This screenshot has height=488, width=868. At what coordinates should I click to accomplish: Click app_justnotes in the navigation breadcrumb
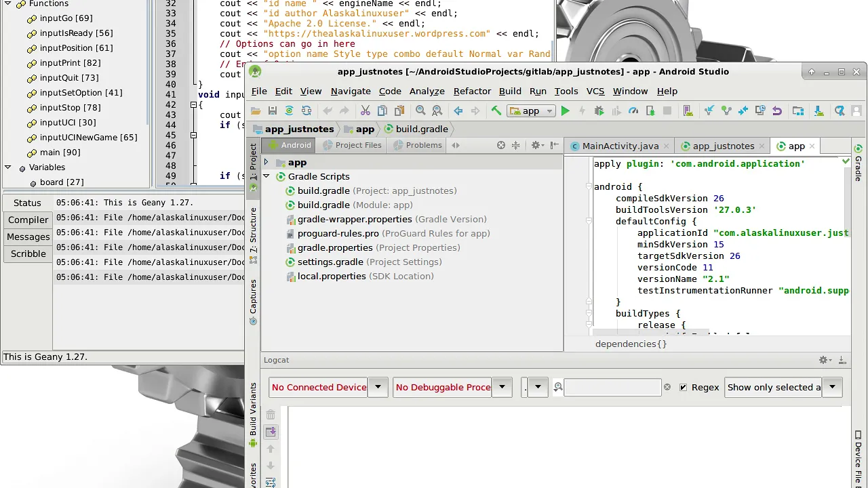point(293,129)
